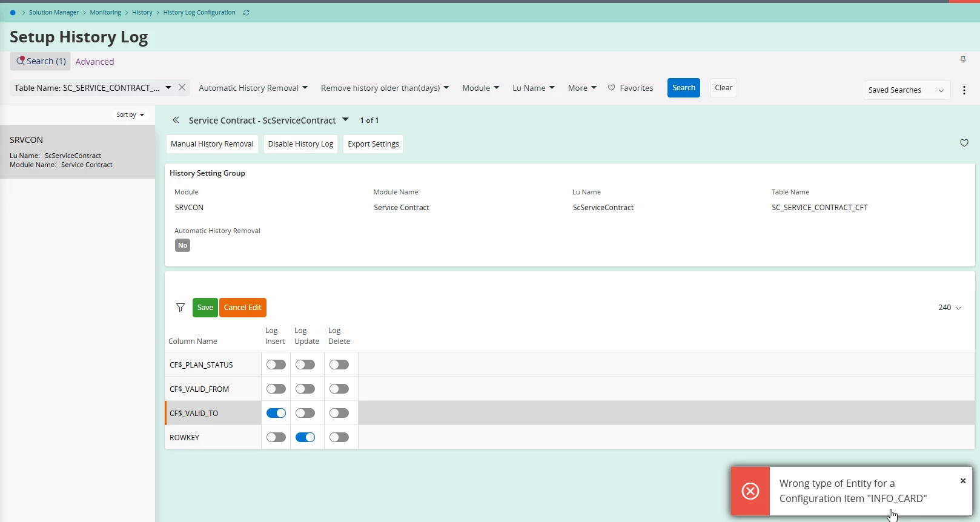Toggle Log Delete for ROWKEY
Image resolution: width=980 pixels, height=522 pixels.
point(339,437)
